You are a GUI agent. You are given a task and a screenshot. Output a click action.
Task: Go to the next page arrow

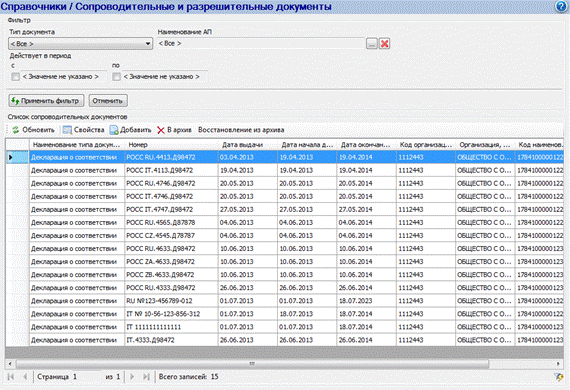132,377
